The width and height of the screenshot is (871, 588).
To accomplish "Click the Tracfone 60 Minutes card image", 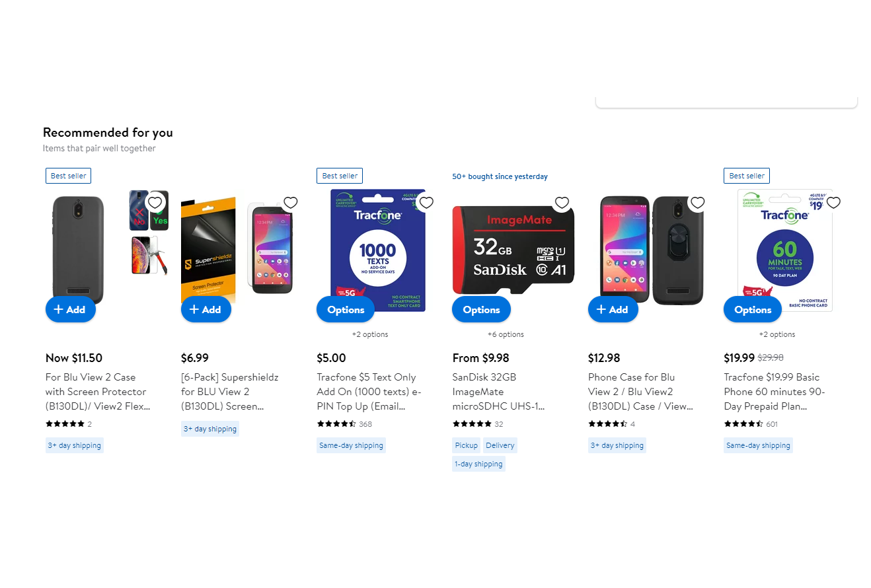I will pos(785,250).
